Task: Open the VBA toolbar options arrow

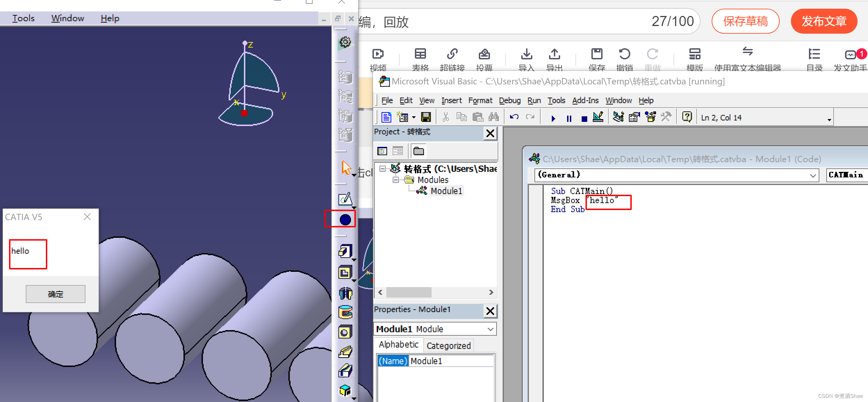Action: 829,120
